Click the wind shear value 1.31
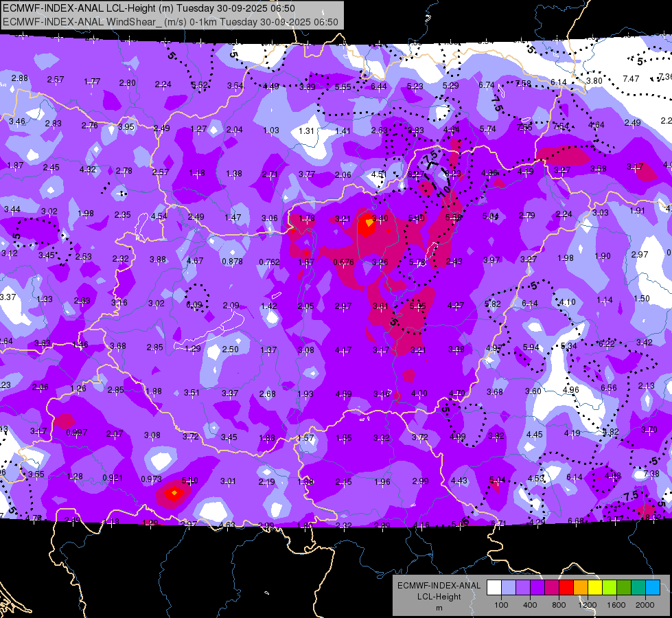The height and width of the screenshot is (618, 672). point(306,130)
